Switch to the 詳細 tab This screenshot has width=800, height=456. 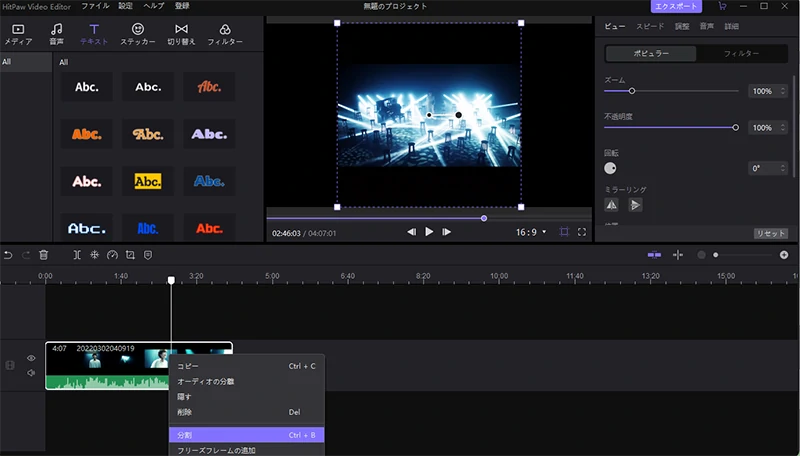point(732,27)
